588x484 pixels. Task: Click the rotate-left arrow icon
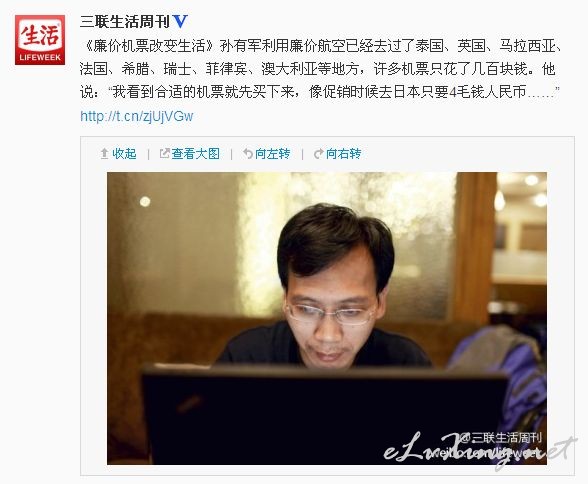(x=248, y=154)
